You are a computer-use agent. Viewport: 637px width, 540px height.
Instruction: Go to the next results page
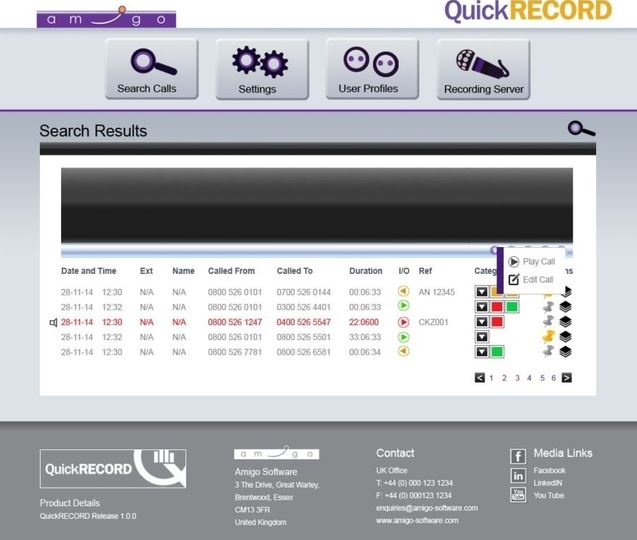click(x=567, y=378)
